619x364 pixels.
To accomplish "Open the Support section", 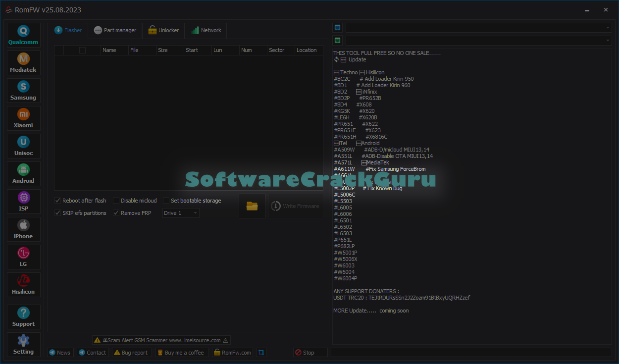I will pos(23,317).
